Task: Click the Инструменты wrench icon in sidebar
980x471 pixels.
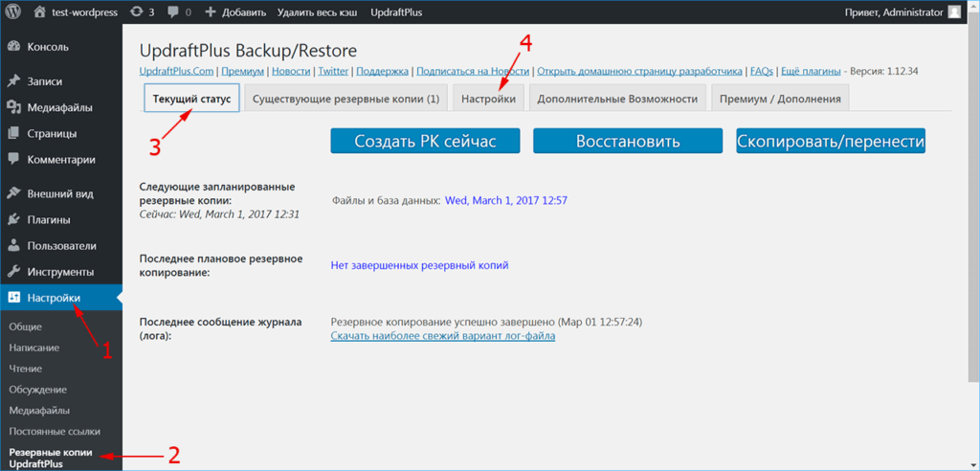Action: pyautogui.click(x=13, y=272)
